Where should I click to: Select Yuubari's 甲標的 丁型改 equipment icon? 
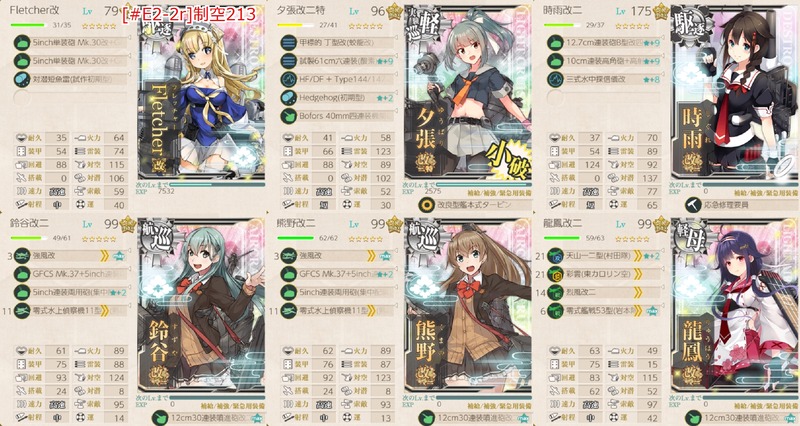[289, 43]
